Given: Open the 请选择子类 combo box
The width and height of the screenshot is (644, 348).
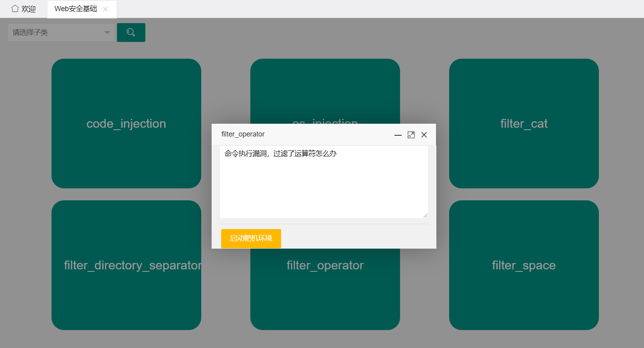Looking at the screenshot, I should pos(56,32).
